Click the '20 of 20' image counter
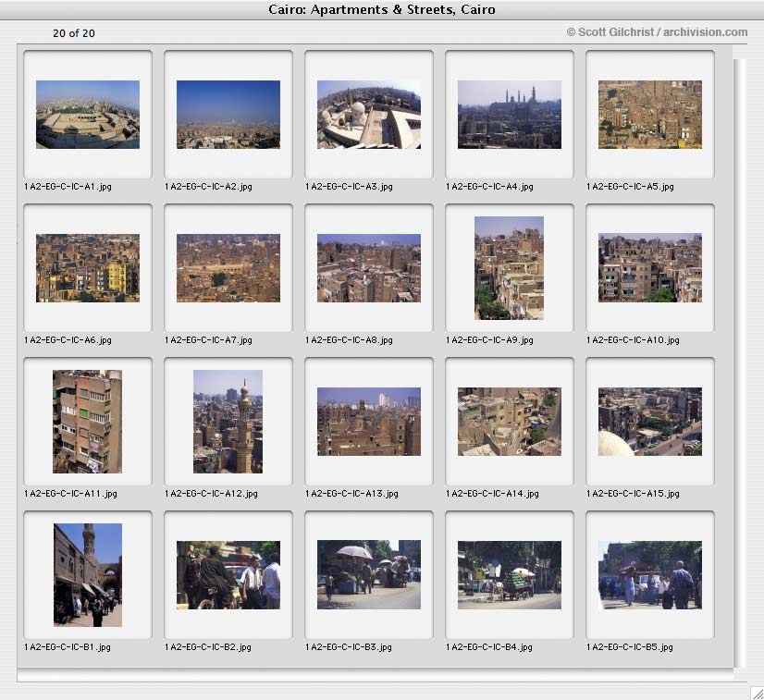The image size is (764, 700). tap(74, 33)
